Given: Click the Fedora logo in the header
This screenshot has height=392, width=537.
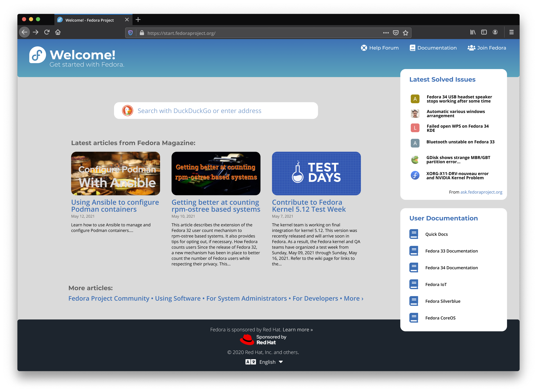Looking at the screenshot, I should pos(37,55).
